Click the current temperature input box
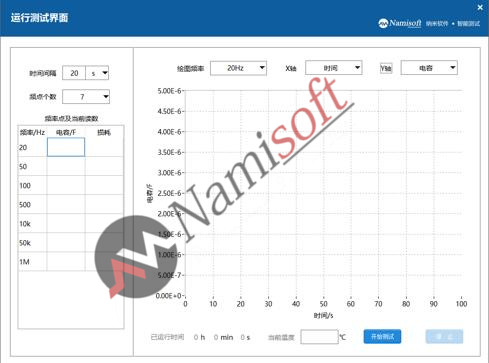489x363 pixels. click(319, 337)
